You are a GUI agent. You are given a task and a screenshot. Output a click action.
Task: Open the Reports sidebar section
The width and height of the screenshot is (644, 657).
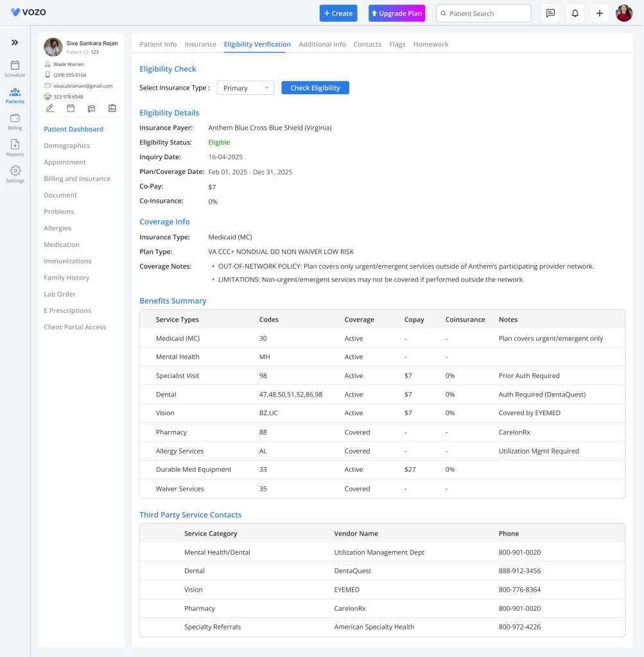coord(15,148)
